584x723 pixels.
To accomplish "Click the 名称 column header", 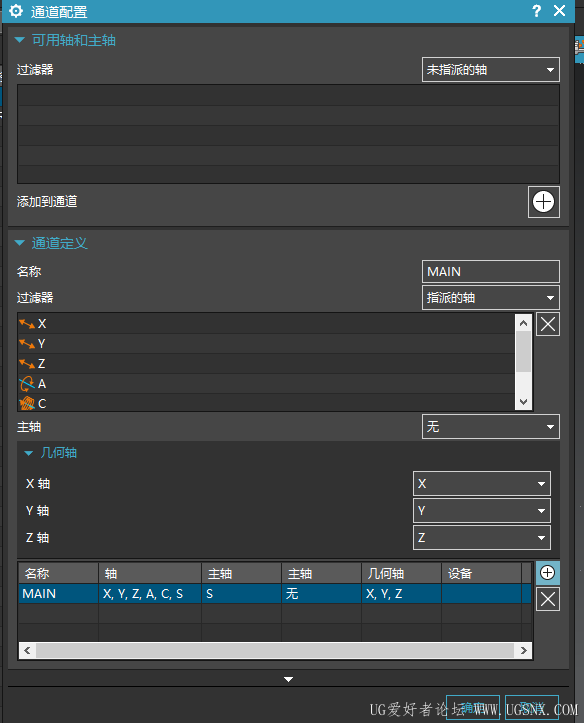I will (x=58, y=573).
